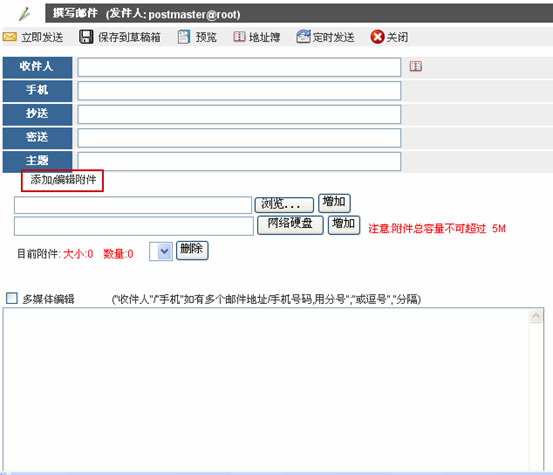The width and height of the screenshot is (553, 475).
Task: Click into the 抄送 input field
Action: click(239, 114)
